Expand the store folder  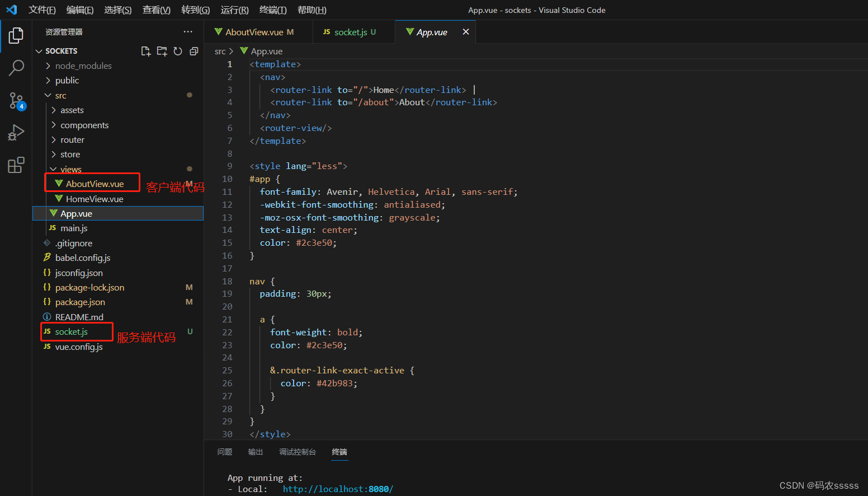[x=118, y=155]
